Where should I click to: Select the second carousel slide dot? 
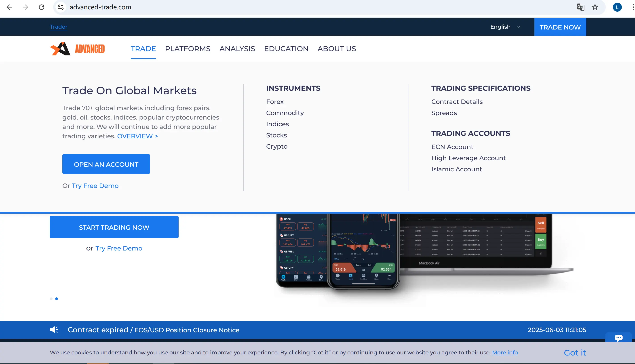point(57,299)
